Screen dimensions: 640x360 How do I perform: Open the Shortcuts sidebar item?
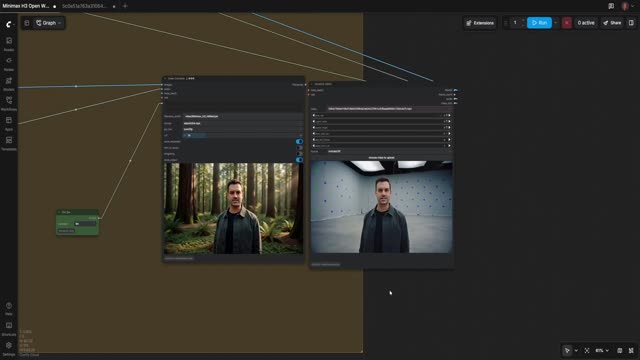point(9,329)
